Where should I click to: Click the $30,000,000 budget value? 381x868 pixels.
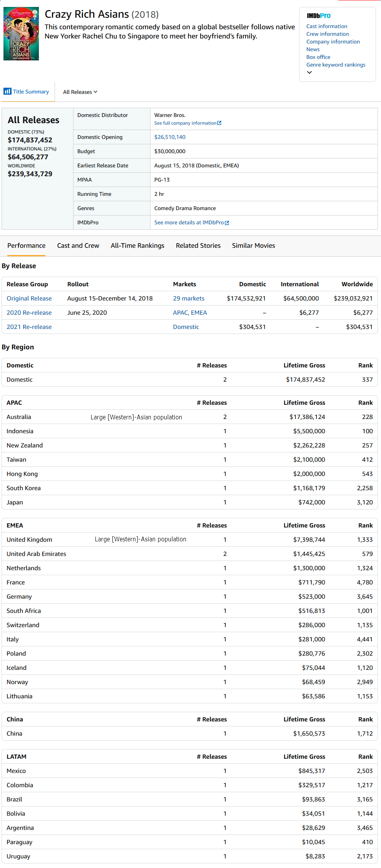[x=170, y=151]
